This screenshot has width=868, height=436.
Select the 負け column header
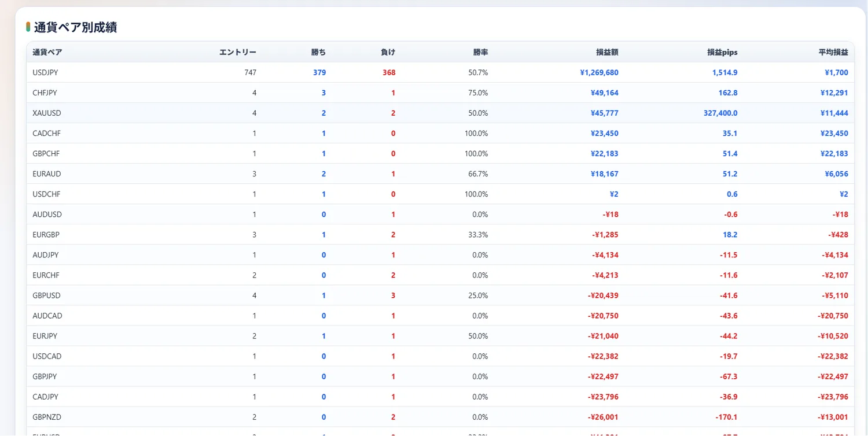388,52
